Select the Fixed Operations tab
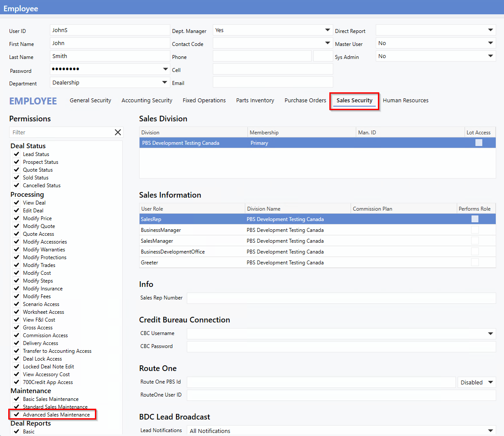 pos(204,101)
